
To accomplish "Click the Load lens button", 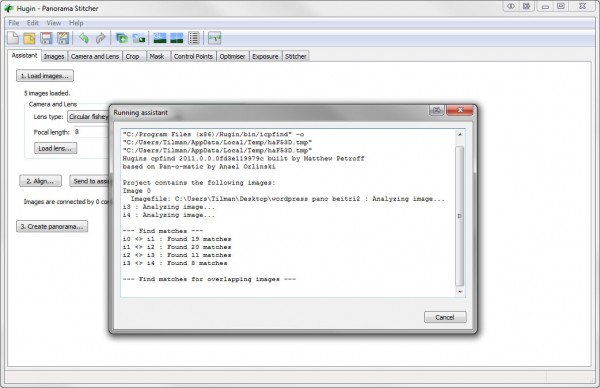I will click(55, 148).
